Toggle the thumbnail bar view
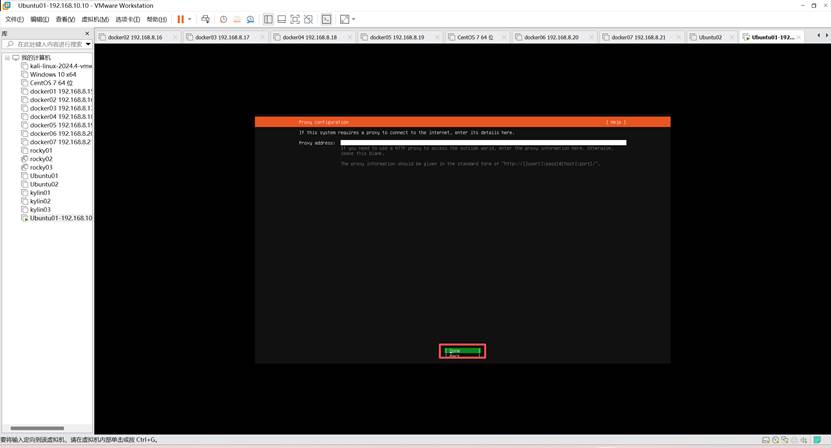This screenshot has width=831, height=448. [x=281, y=19]
